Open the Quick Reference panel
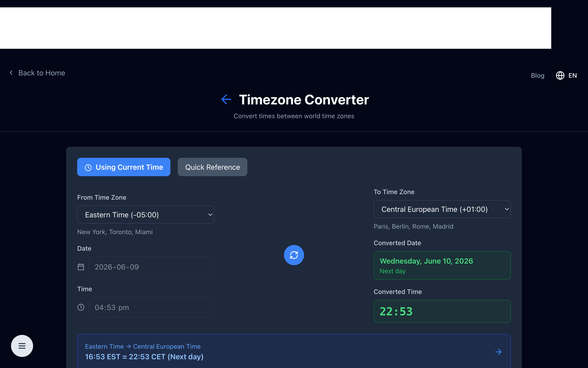Screen dimensions: 588x368 point(212,167)
